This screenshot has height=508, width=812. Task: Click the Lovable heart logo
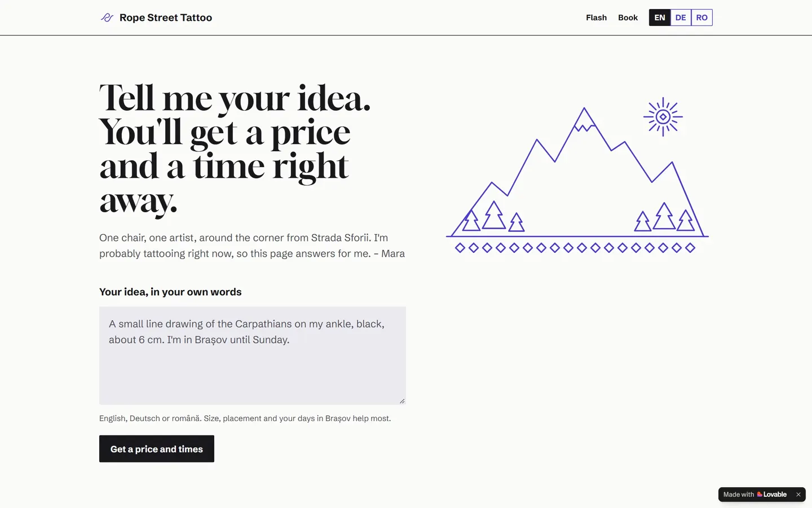[760, 494]
